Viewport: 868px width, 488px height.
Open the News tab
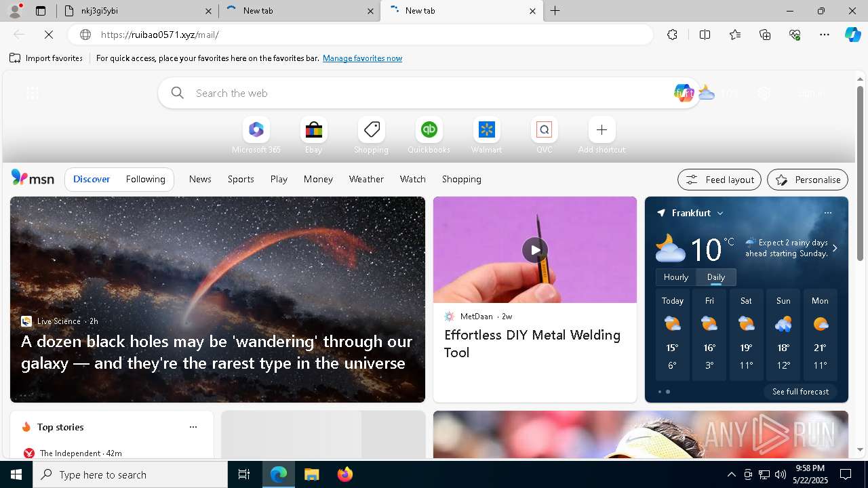200,179
